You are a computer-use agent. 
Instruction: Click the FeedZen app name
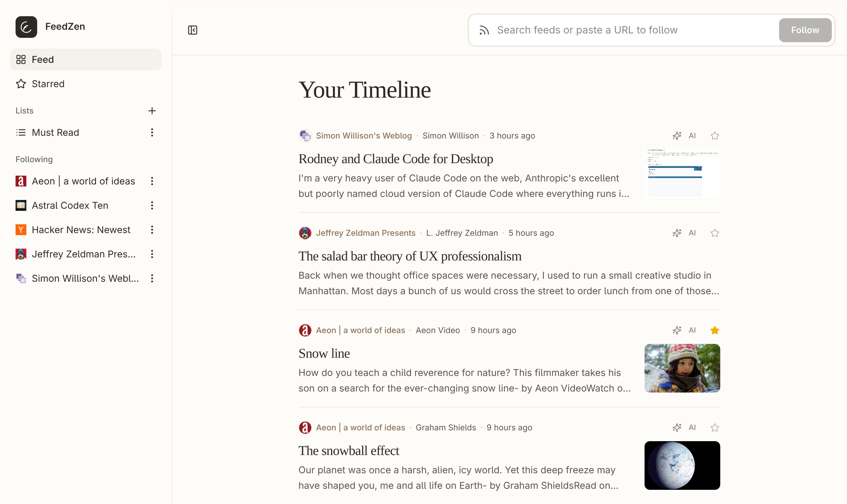click(x=65, y=26)
